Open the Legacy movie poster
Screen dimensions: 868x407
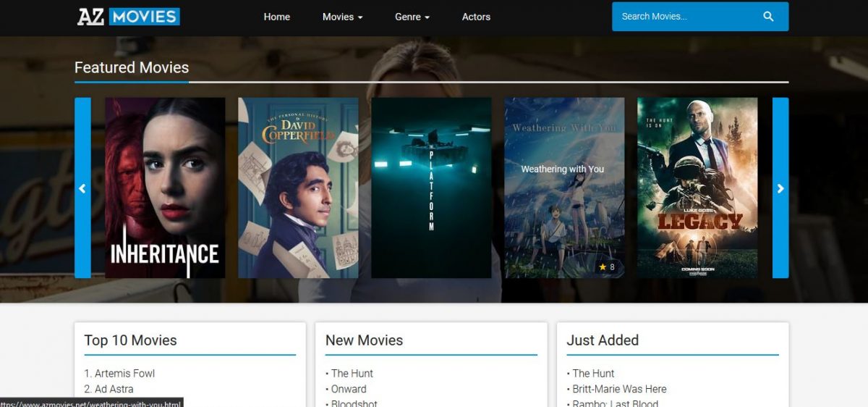coord(697,188)
